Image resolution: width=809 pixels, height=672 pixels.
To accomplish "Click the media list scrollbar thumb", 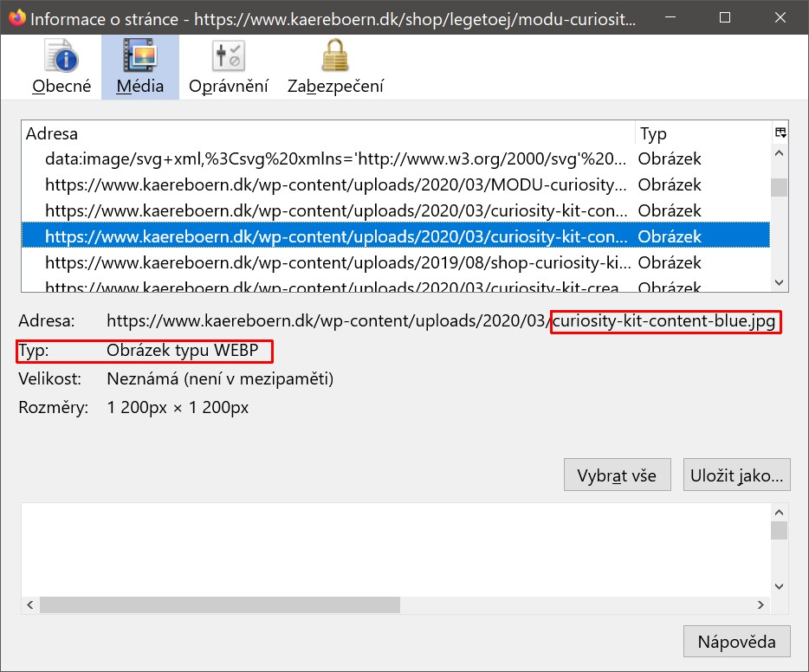I will (779, 187).
